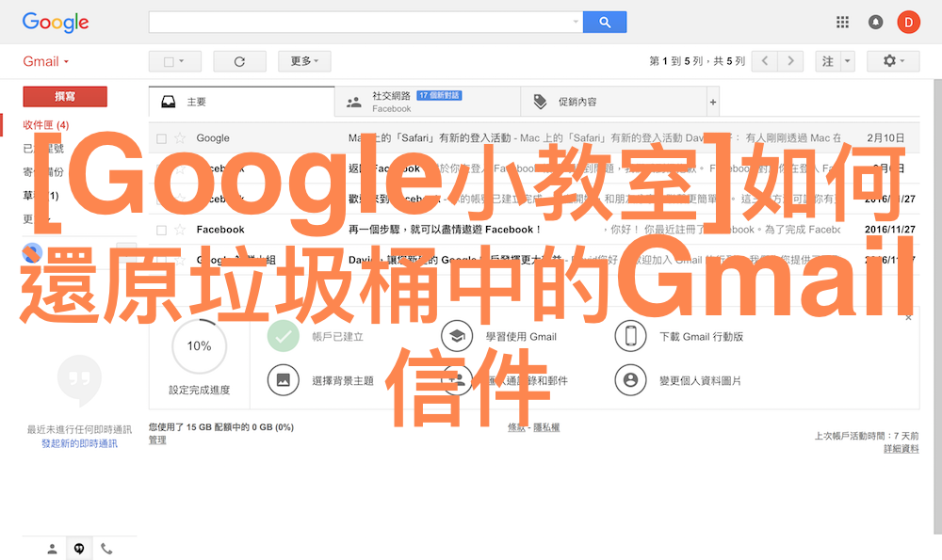Open the 注 input method dropdown arrow
The image size is (942, 560).
848,61
